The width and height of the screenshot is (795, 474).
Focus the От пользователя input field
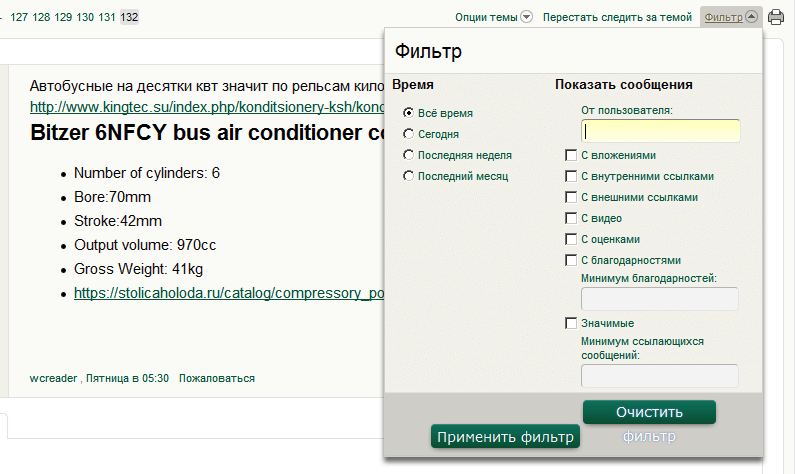(x=660, y=131)
